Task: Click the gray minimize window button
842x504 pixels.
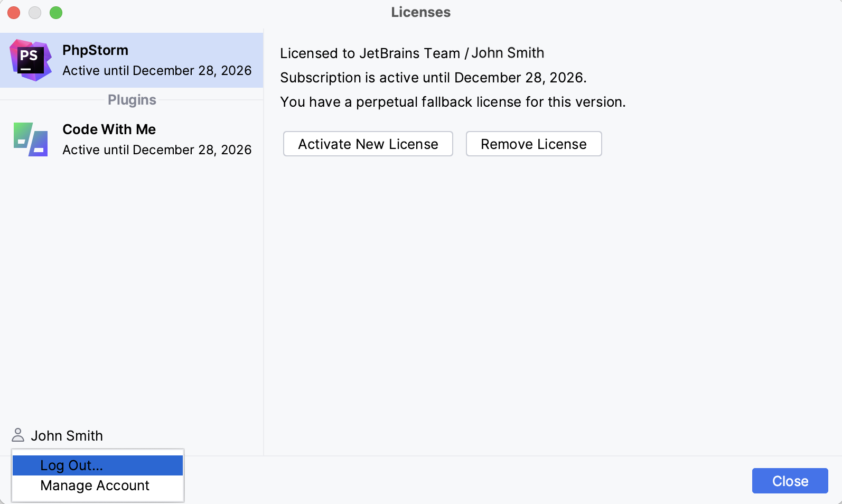Action: (x=35, y=13)
